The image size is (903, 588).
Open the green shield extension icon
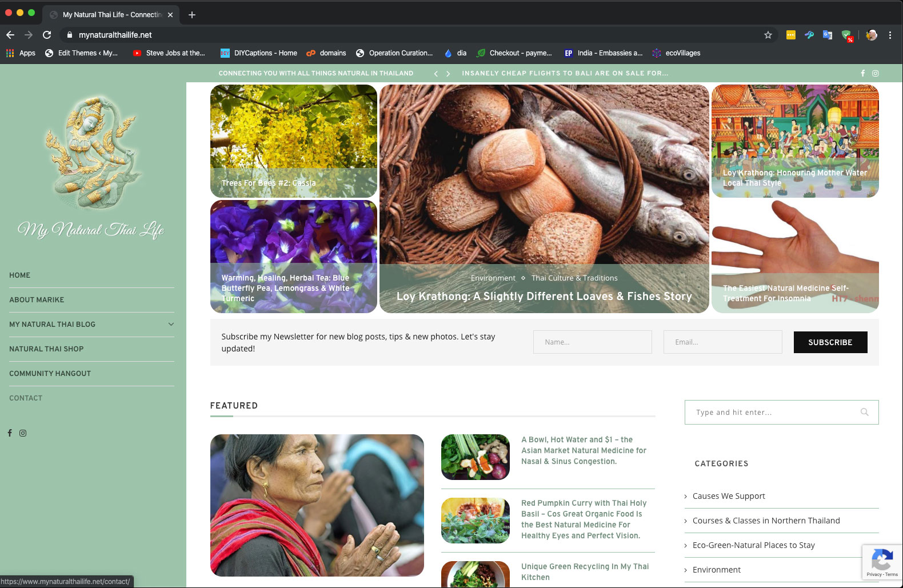[x=847, y=35]
